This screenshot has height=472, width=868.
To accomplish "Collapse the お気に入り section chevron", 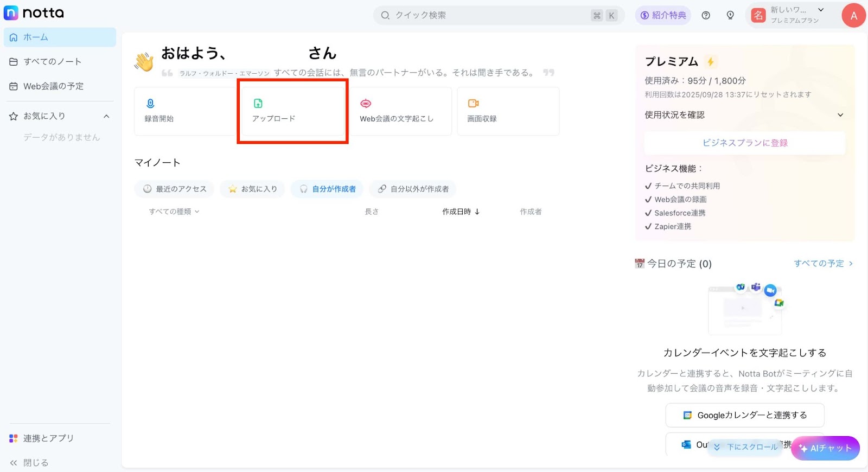I will (106, 116).
